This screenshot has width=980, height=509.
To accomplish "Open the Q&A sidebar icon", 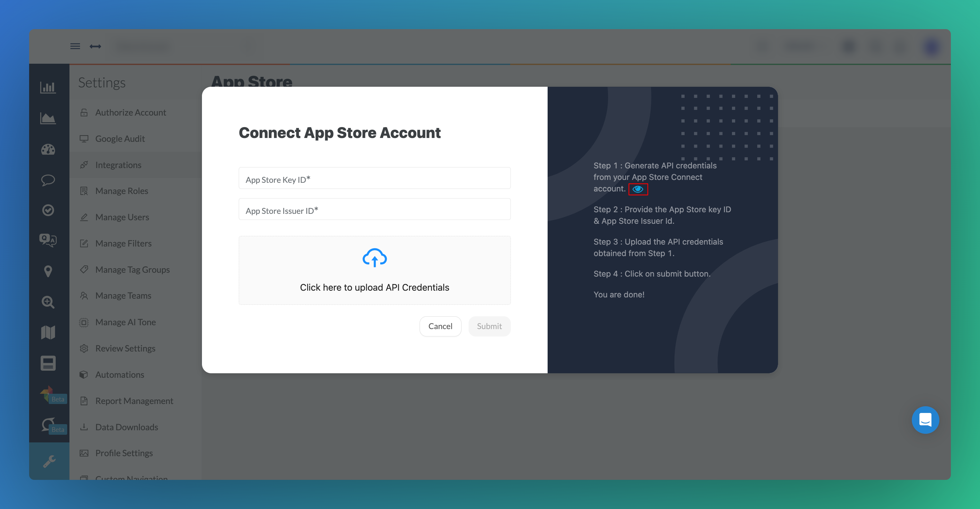I will coord(48,240).
